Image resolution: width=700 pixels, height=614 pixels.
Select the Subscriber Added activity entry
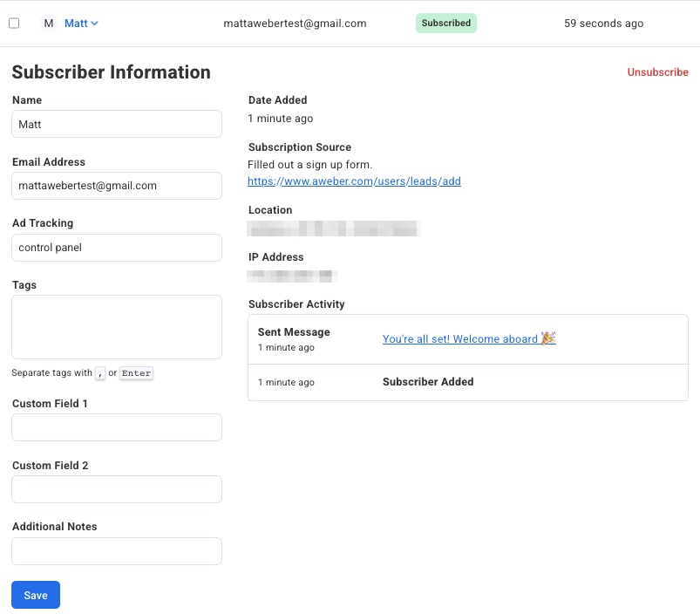[x=428, y=382]
